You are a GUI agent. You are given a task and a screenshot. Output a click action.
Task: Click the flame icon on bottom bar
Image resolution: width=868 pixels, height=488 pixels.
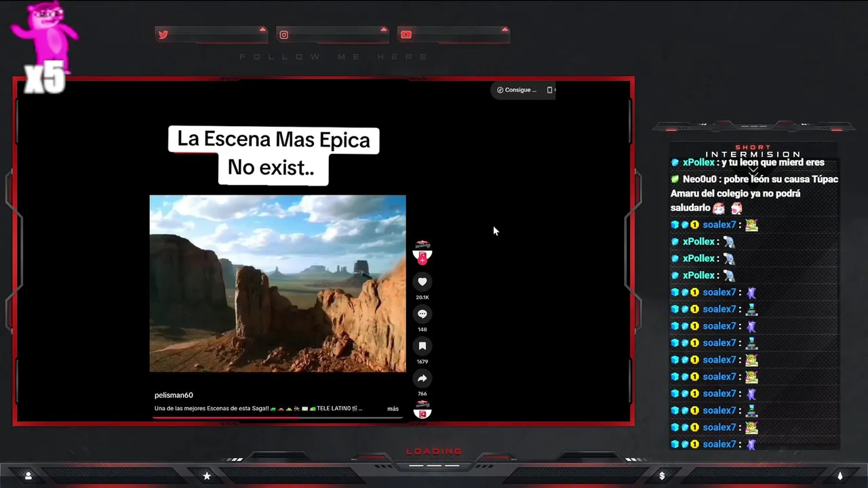pos(840,476)
